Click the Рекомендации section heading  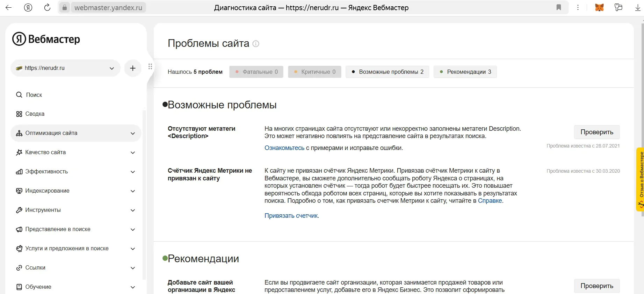coord(203,259)
